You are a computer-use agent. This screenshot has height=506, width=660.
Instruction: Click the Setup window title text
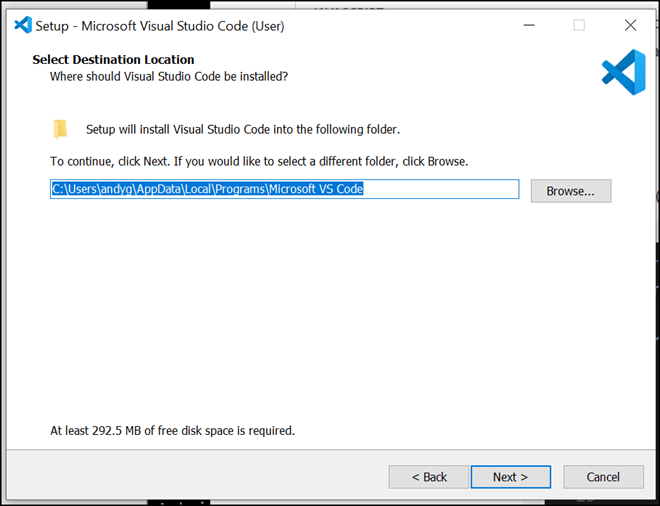click(x=160, y=26)
